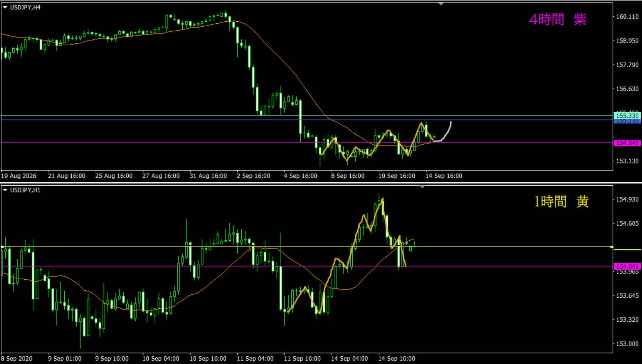Image resolution: width=642 pixels, height=364 pixels.
Task: Click the USDJPY,H1 chart title
Action: (x=25, y=190)
